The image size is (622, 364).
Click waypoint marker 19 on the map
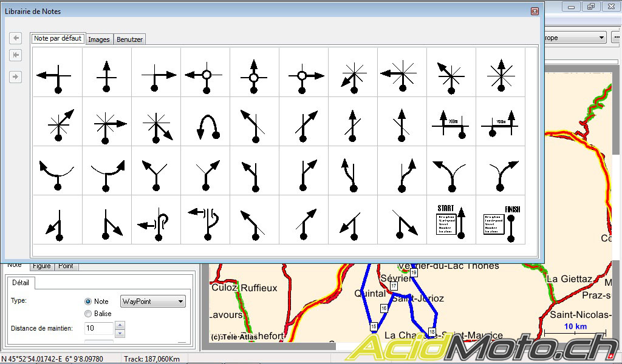click(414, 272)
